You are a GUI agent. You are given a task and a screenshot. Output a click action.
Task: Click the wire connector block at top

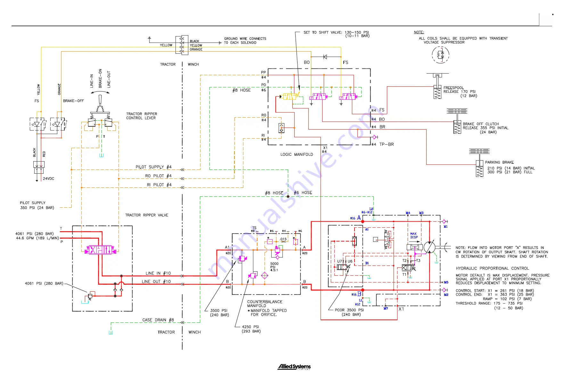point(182,45)
